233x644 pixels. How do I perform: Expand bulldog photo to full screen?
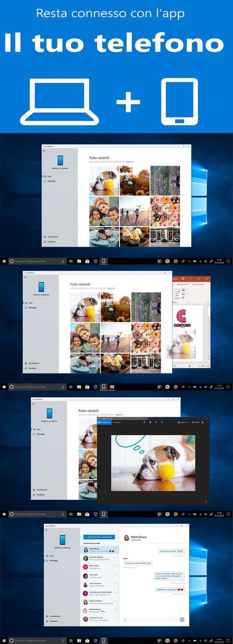206,502
